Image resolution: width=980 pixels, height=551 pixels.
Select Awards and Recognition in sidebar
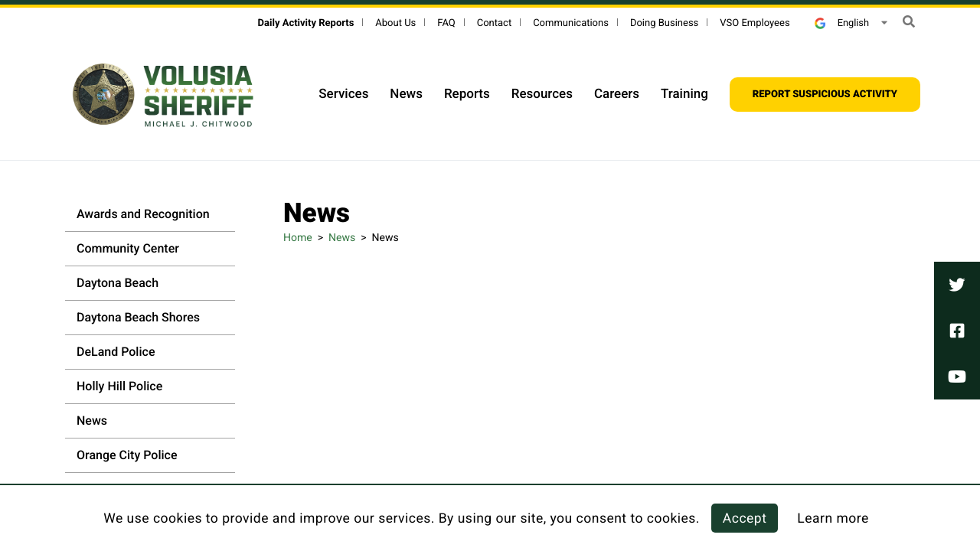[x=142, y=214]
